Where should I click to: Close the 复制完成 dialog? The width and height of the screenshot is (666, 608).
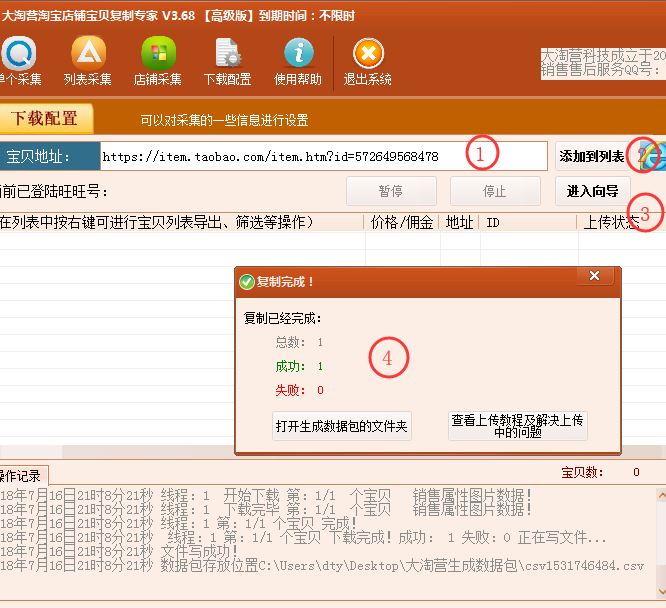(x=595, y=276)
